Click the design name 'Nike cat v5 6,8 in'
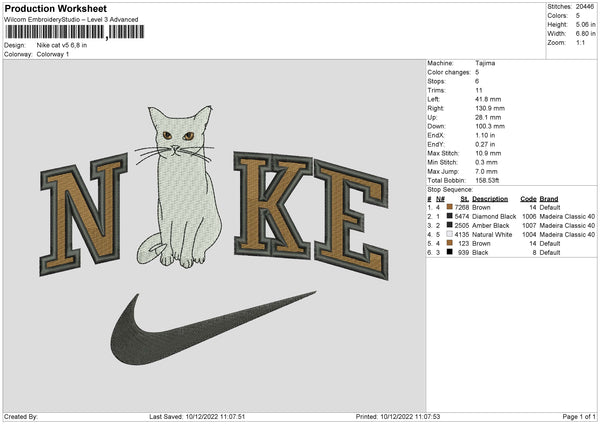 [62, 45]
